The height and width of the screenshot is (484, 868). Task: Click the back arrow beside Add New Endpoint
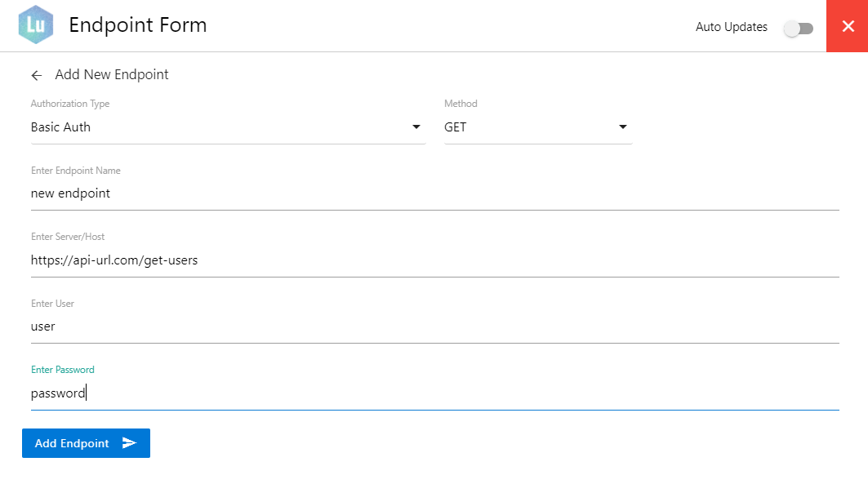[36, 74]
